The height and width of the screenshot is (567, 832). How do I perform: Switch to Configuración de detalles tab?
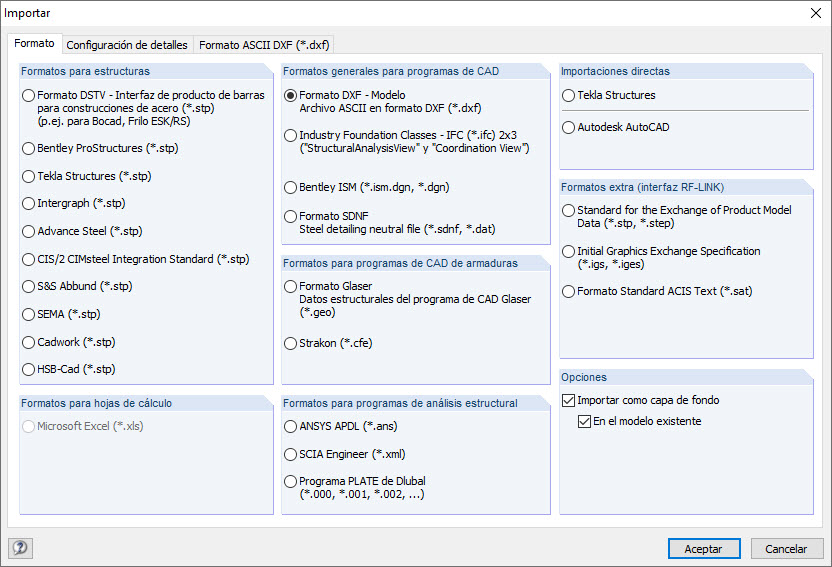click(126, 45)
